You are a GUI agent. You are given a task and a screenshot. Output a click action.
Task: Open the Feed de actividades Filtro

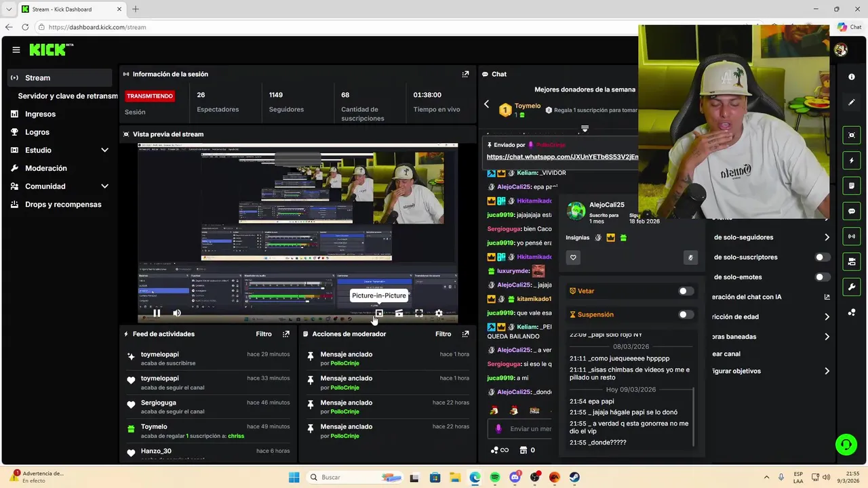(x=264, y=334)
